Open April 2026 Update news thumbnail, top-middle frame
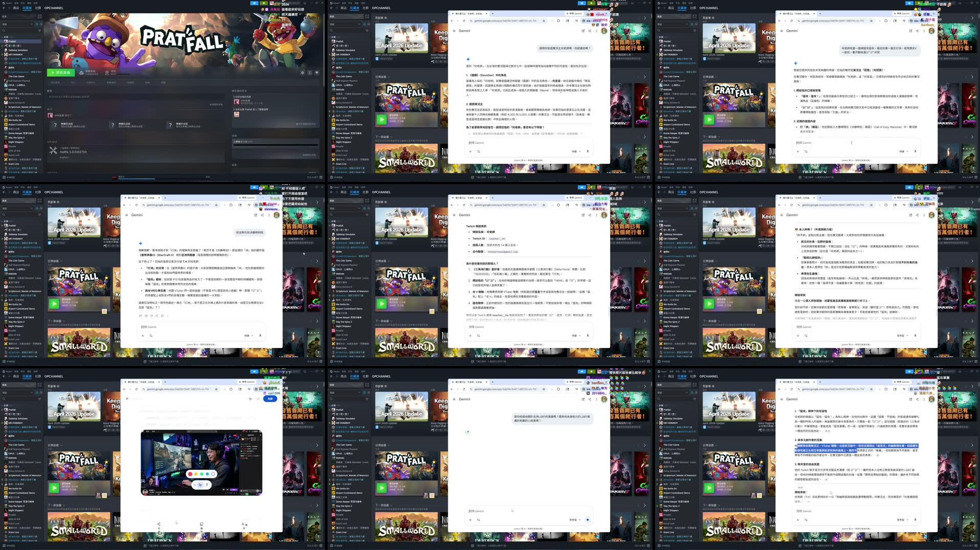The width and height of the screenshot is (980, 550). 401,39
